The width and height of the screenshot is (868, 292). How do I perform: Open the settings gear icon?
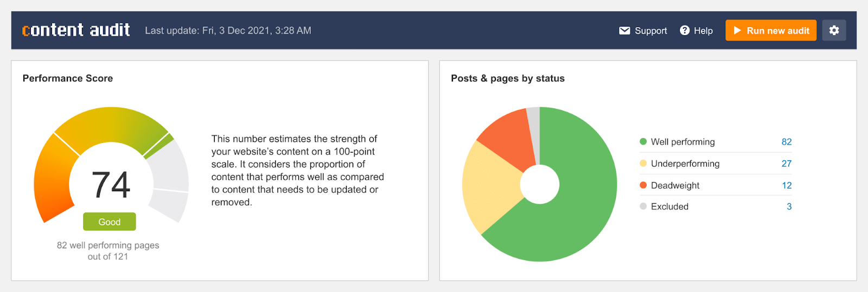point(834,30)
